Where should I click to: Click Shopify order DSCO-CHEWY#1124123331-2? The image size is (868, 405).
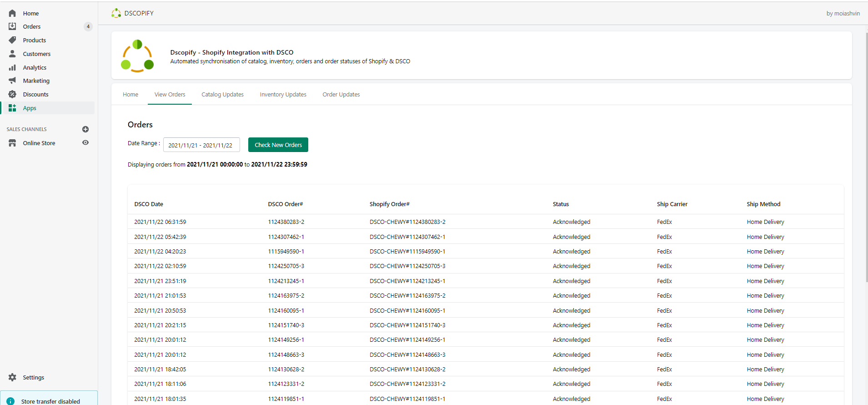(407, 384)
